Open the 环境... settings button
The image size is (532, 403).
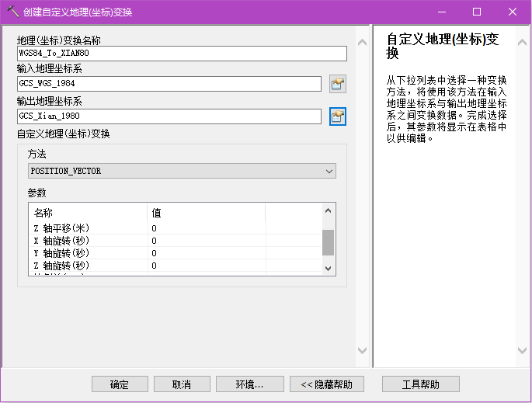(x=250, y=384)
